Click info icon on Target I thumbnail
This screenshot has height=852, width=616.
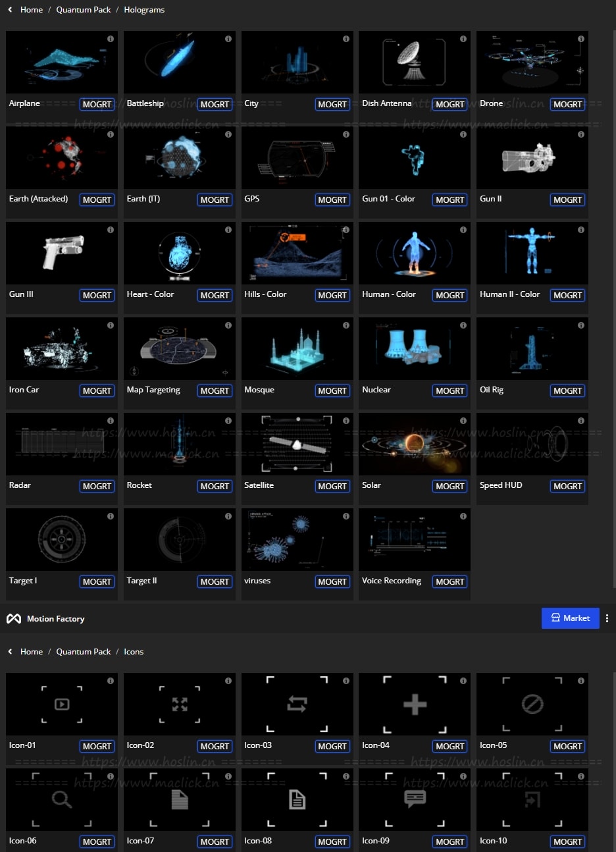[111, 516]
